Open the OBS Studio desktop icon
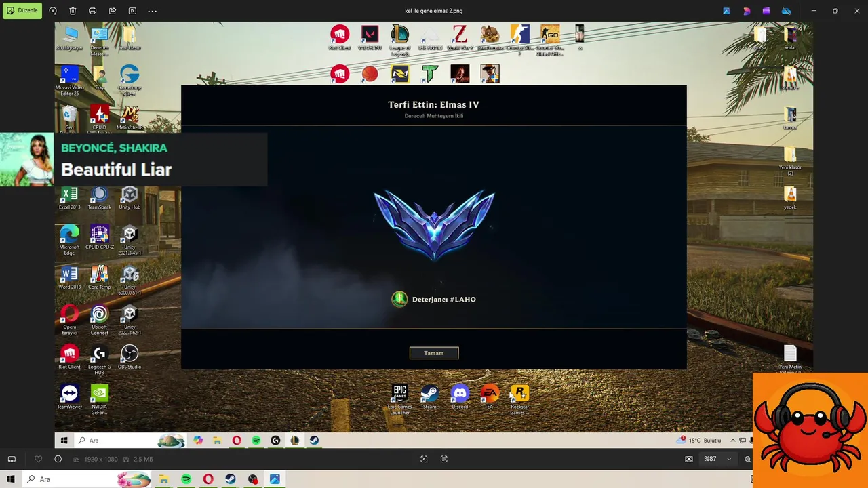 click(x=130, y=358)
